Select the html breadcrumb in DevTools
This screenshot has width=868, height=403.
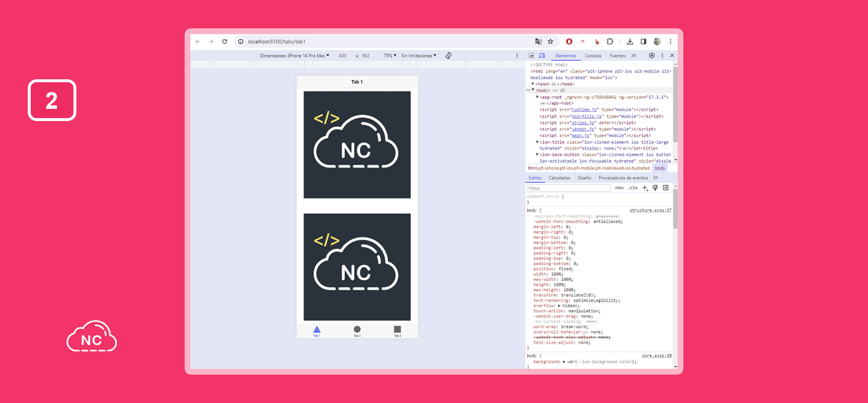pos(589,168)
